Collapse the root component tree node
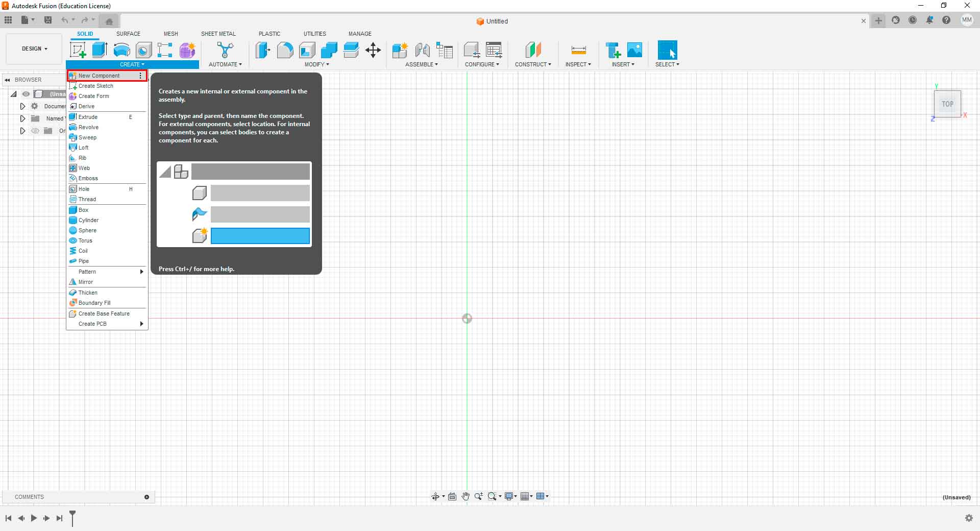980x531 pixels. coord(14,94)
